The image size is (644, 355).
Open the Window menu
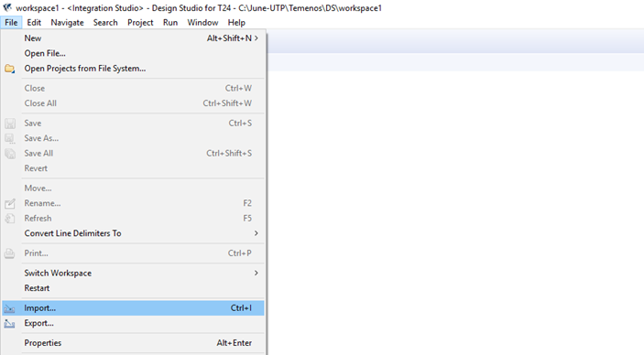coord(202,23)
